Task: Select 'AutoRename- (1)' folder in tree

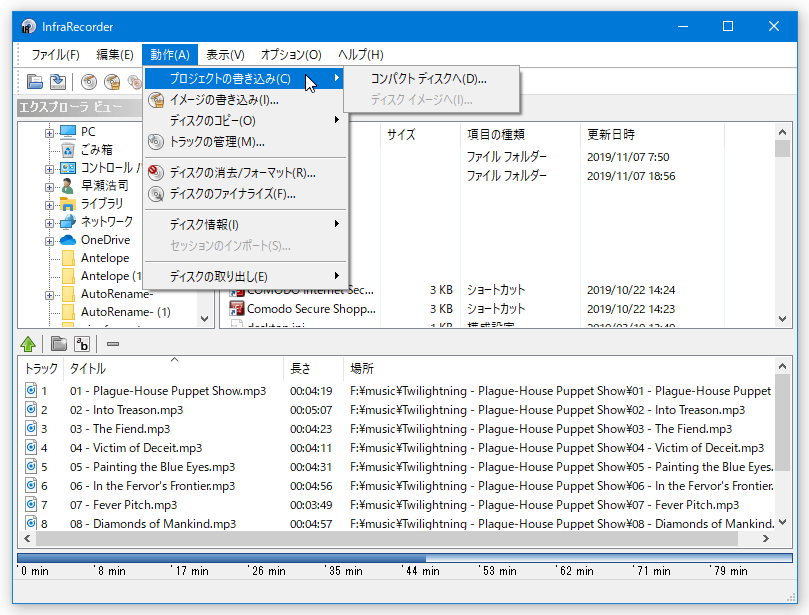Action: pos(125,312)
